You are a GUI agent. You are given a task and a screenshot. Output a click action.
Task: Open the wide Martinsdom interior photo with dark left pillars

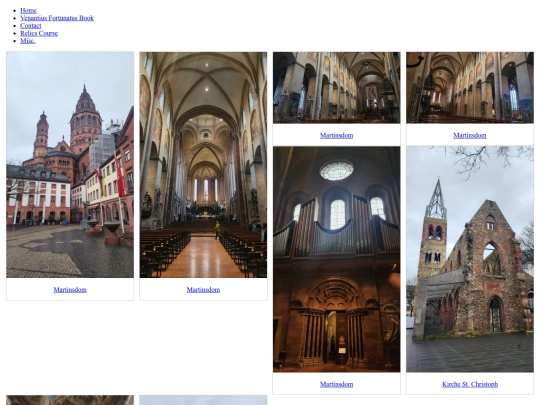tap(336, 87)
